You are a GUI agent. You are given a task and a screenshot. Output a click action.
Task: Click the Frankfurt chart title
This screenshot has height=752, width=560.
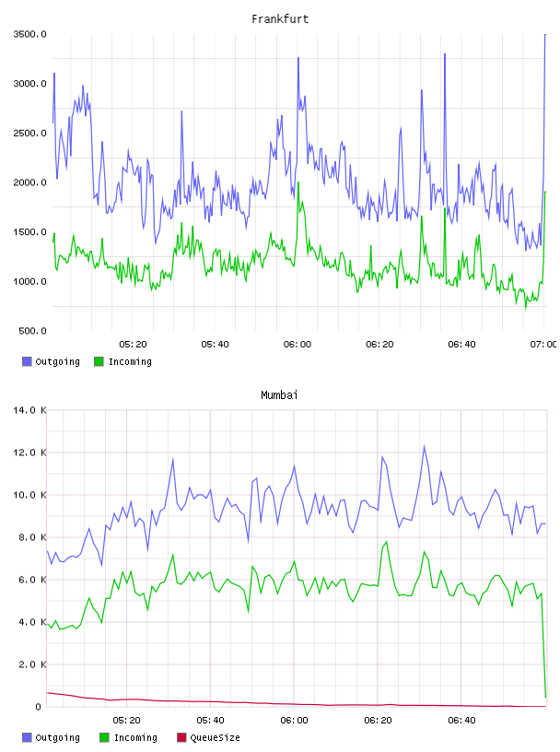tap(280, 19)
